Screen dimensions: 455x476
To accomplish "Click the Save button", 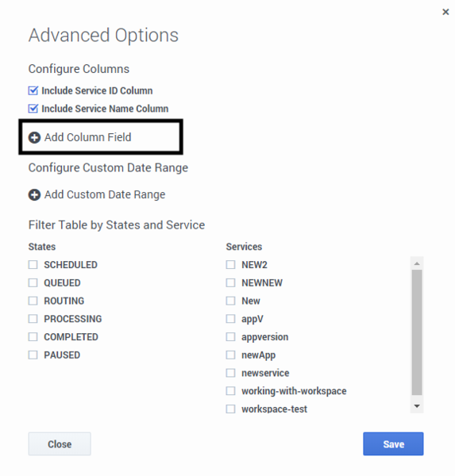I will pos(393,443).
